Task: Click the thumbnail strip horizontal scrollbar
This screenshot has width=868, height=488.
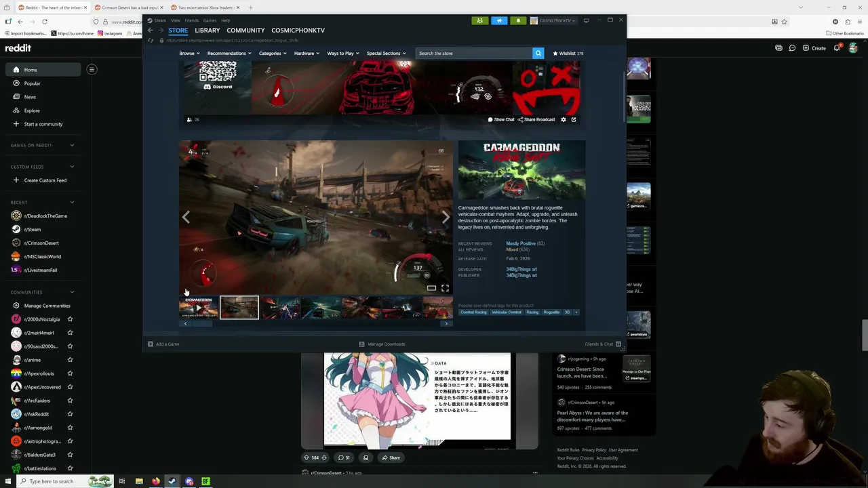Action: (201, 323)
